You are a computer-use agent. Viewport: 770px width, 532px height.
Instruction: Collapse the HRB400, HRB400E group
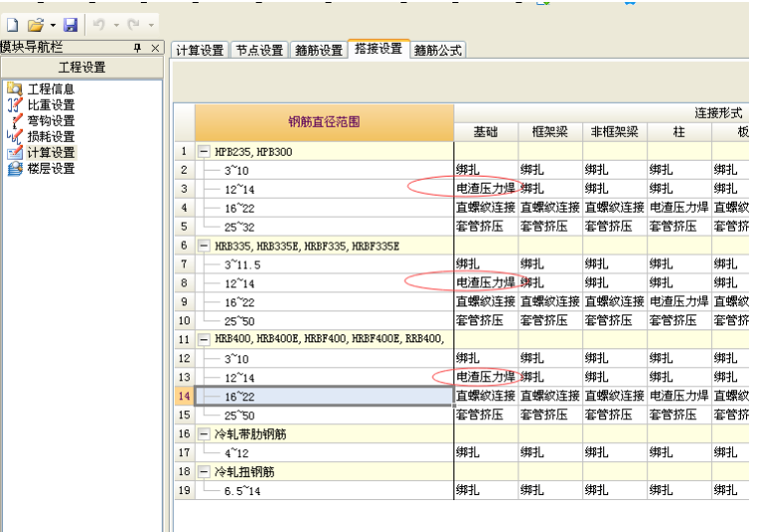click(x=204, y=339)
